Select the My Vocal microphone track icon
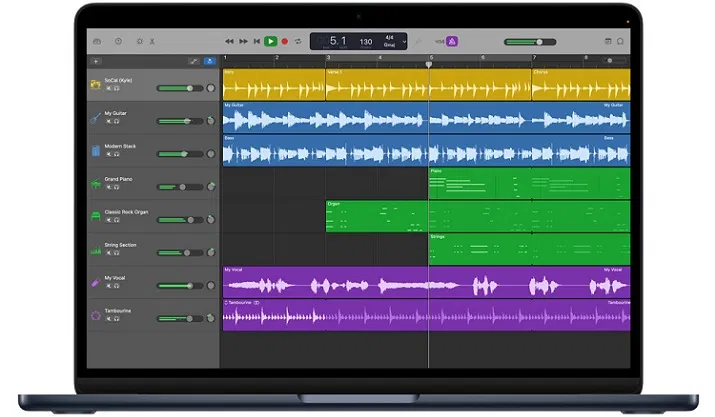 pos(95,283)
